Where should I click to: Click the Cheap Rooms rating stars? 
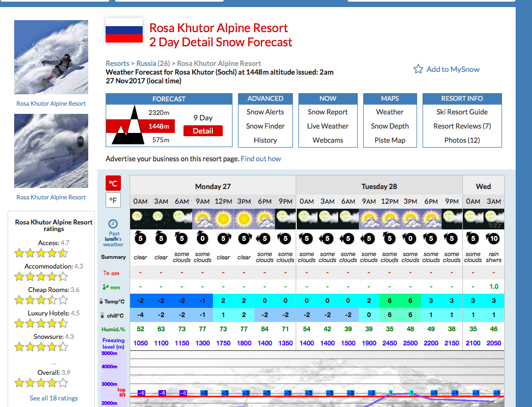[x=41, y=300]
